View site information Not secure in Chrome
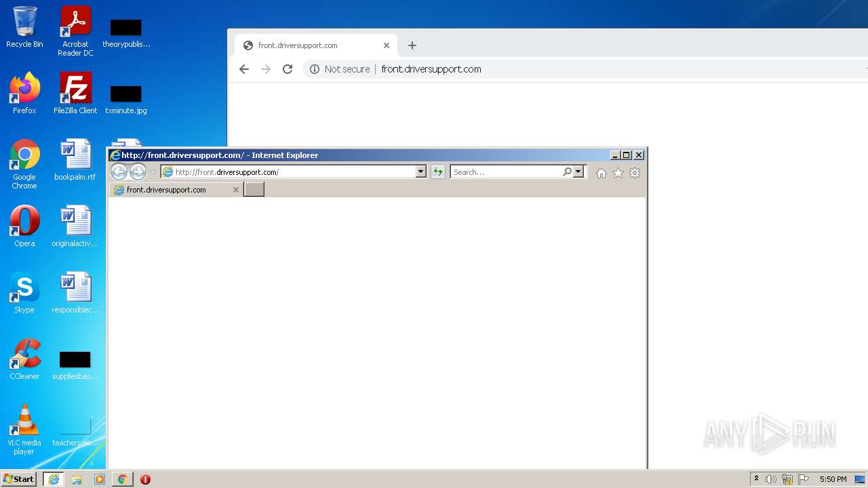This screenshot has height=488, width=868. [x=340, y=69]
